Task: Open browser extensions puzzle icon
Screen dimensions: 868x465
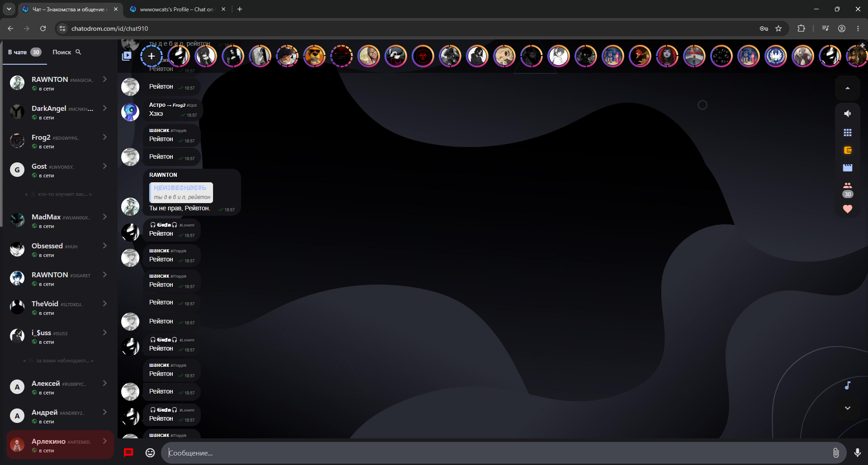Action: click(x=801, y=28)
